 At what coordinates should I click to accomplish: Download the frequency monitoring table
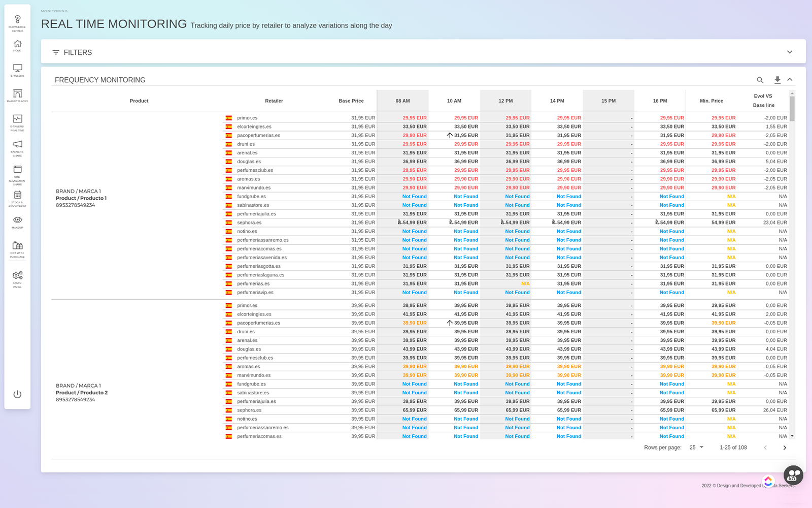point(777,80)
